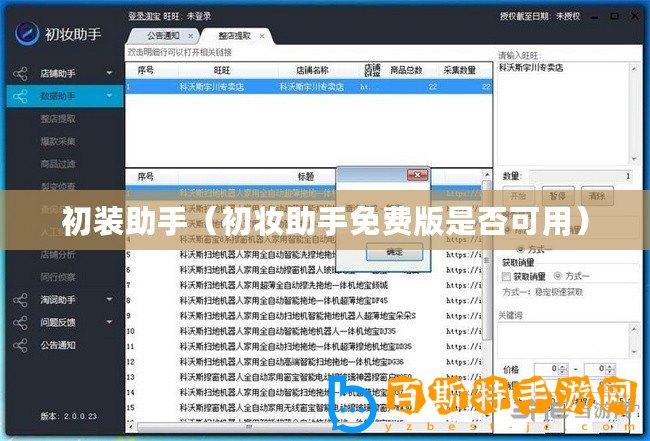650x441 pixels.
Task: Click the second 价格 spinner arrows
Action: pyautogui.click(x=611, y=369)
